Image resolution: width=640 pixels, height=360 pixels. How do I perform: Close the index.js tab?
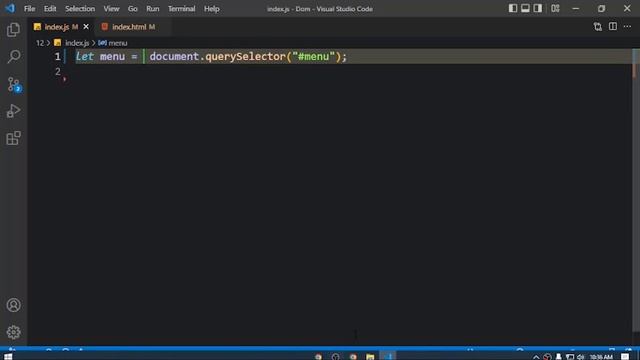click(x=86, y=27)
